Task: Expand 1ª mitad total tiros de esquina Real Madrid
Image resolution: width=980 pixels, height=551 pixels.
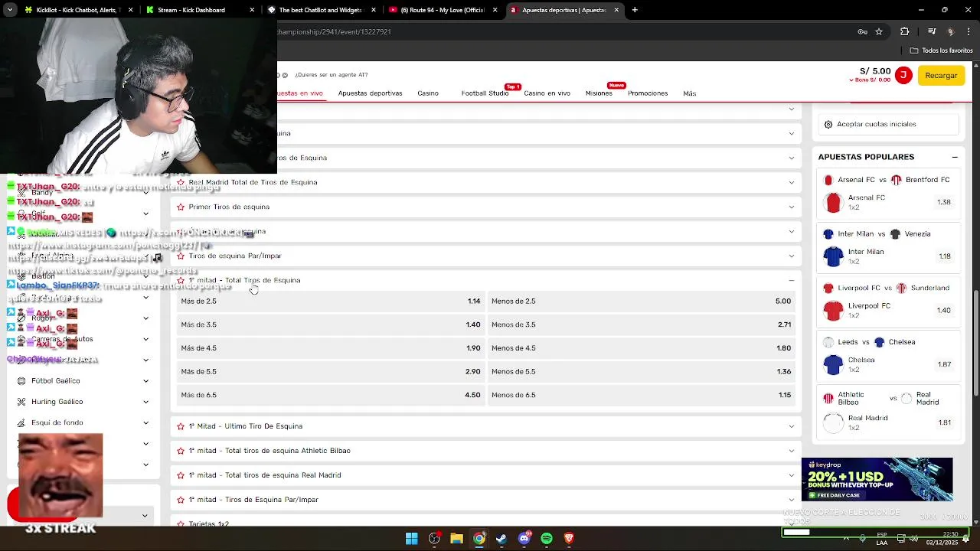Action: point(792,475)
